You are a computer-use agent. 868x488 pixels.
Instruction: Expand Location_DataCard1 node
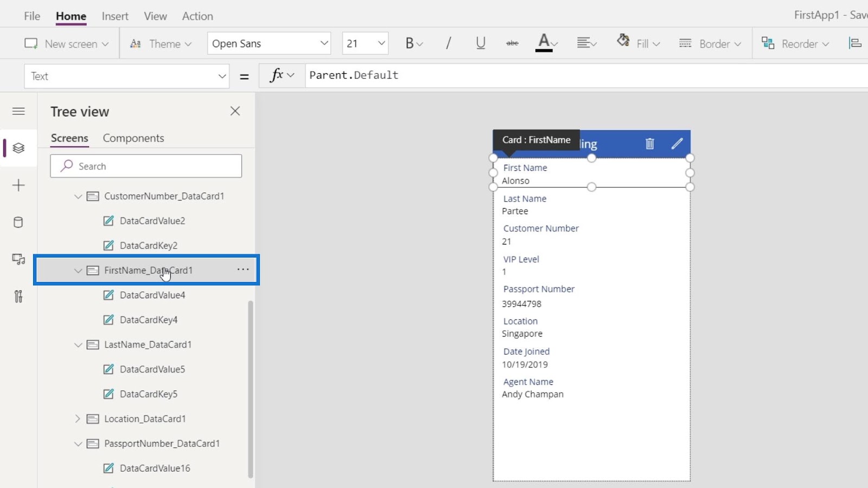78,419
